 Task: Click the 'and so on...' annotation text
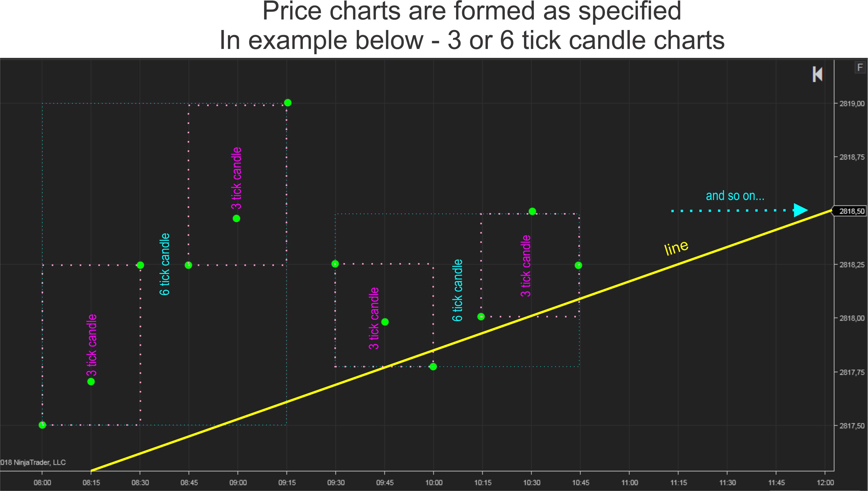(735, 196)
